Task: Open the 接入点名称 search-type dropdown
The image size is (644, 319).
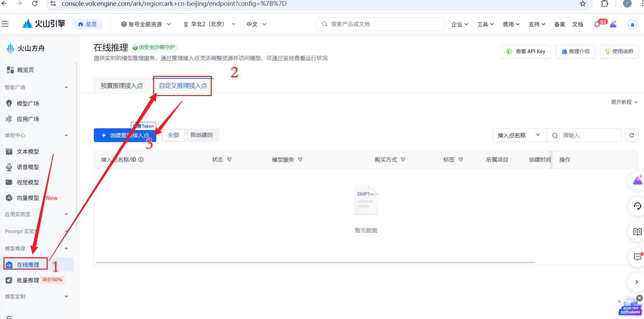Action: pyautogui.click(x=519, y=135)
